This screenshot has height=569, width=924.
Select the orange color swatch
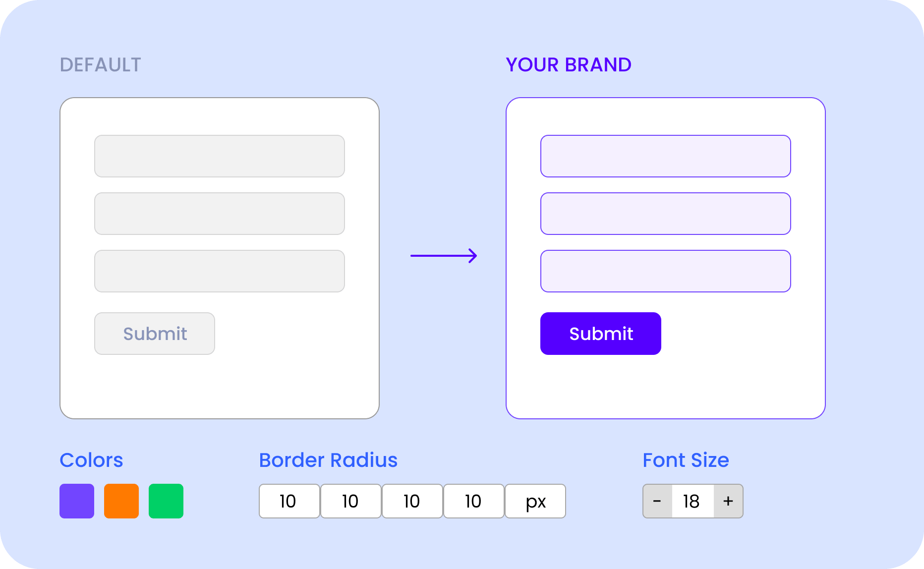(121, 501)
